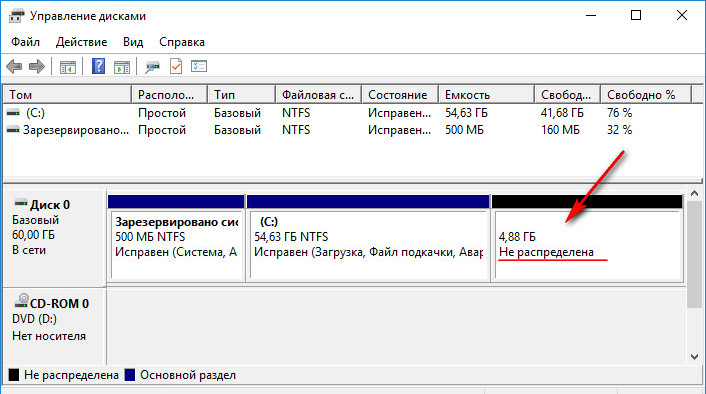Select the (C:) 54,63 ГБ NTFS partition block
The image size is (706, 394).
click(368, 239)
